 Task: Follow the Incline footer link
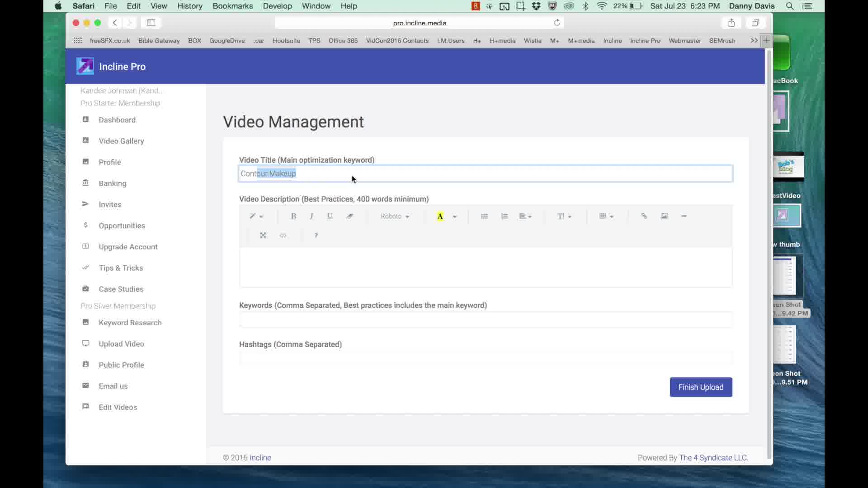coord(260,458)
